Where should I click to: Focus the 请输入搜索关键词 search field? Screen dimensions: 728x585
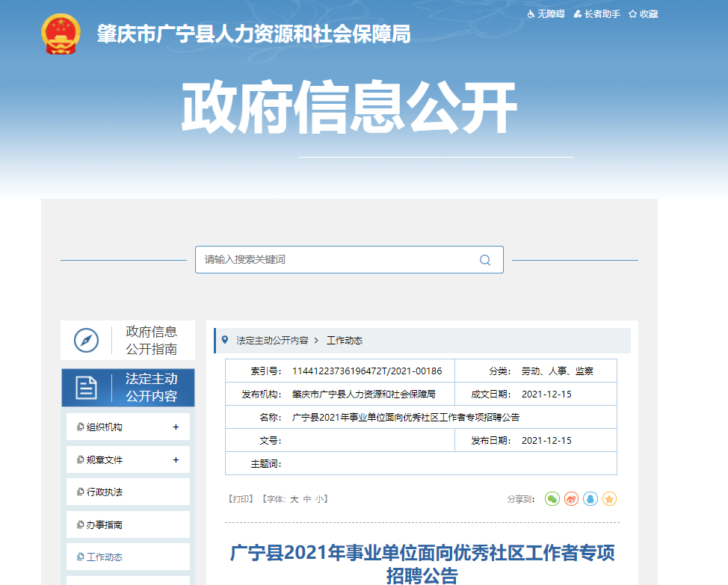tap(336, 260)
